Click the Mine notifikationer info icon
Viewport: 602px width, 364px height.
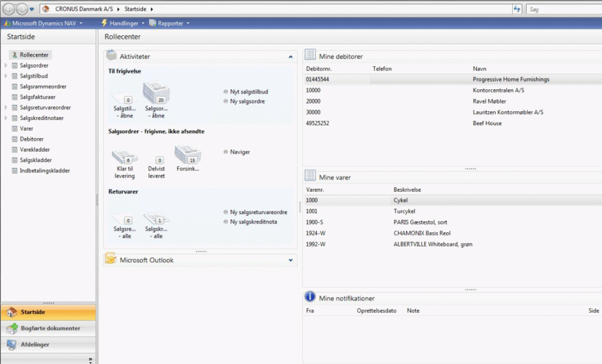(x=310, y=297)
